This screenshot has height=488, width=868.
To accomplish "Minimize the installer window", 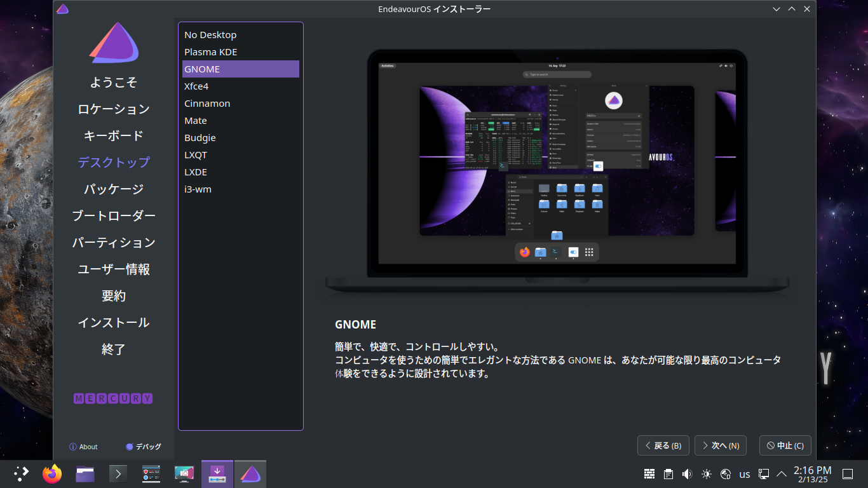I will coord(776,9).
